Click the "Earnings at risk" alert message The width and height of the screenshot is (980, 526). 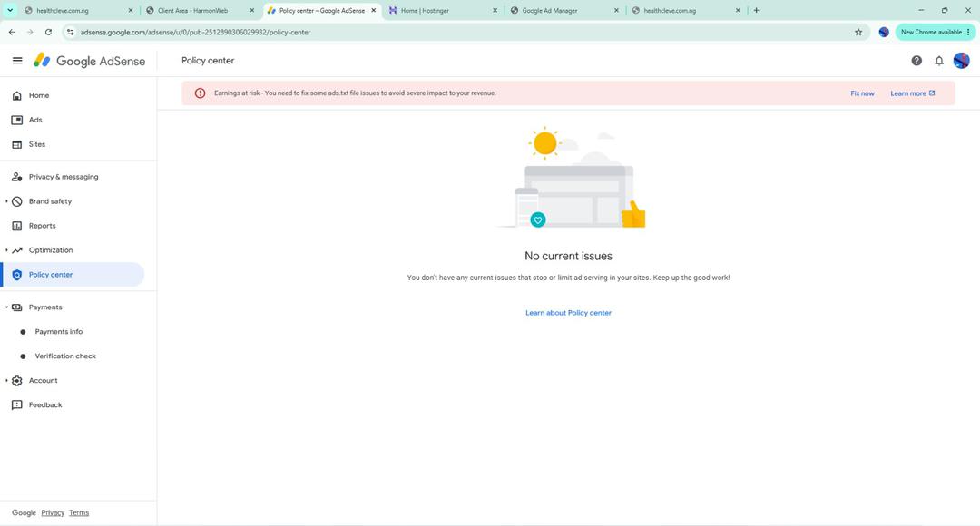pyautogui.click(x=355, y=93)
